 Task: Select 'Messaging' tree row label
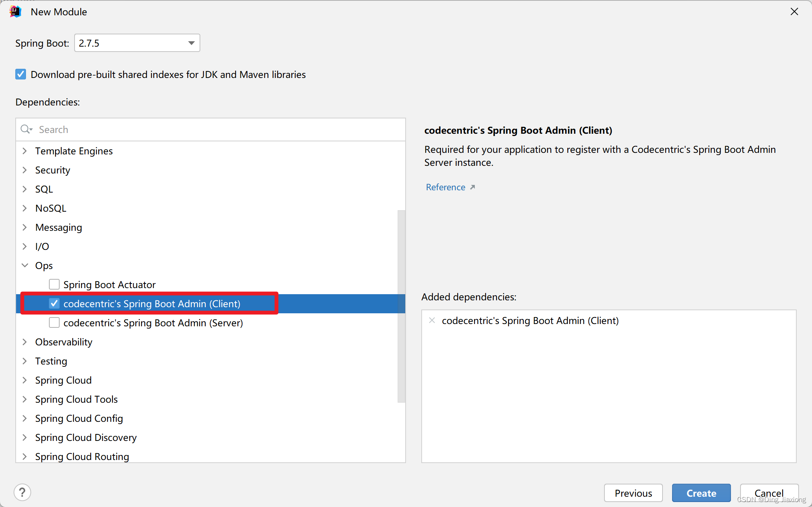pos(58,227)
